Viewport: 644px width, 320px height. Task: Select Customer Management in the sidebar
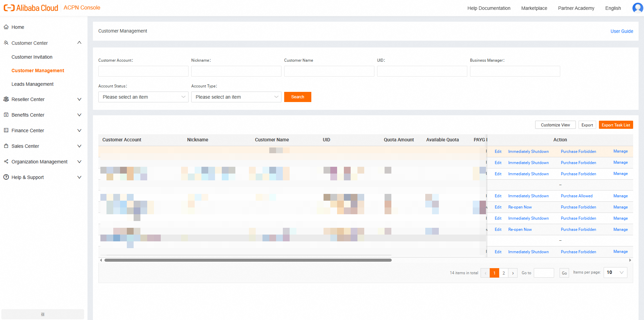click(38, 71)
